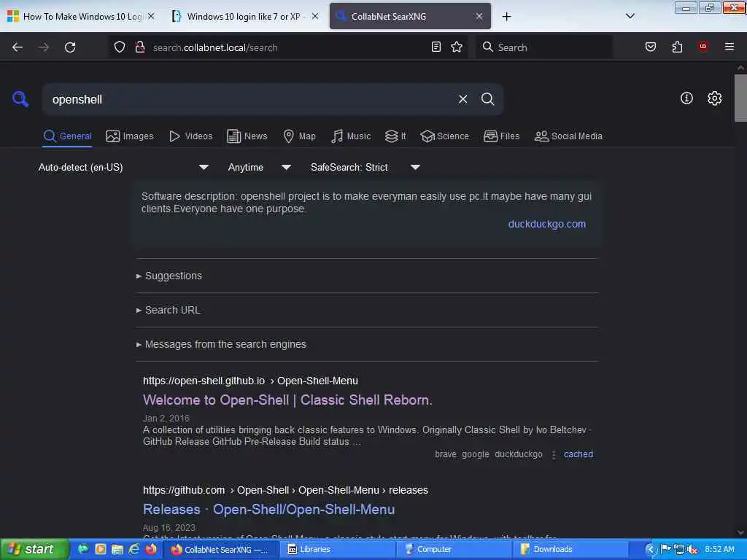Open the duckduckgo.com source link
The width and height of the screenshot is (747, 560).
pyautogui.click(x=547, y=224)
